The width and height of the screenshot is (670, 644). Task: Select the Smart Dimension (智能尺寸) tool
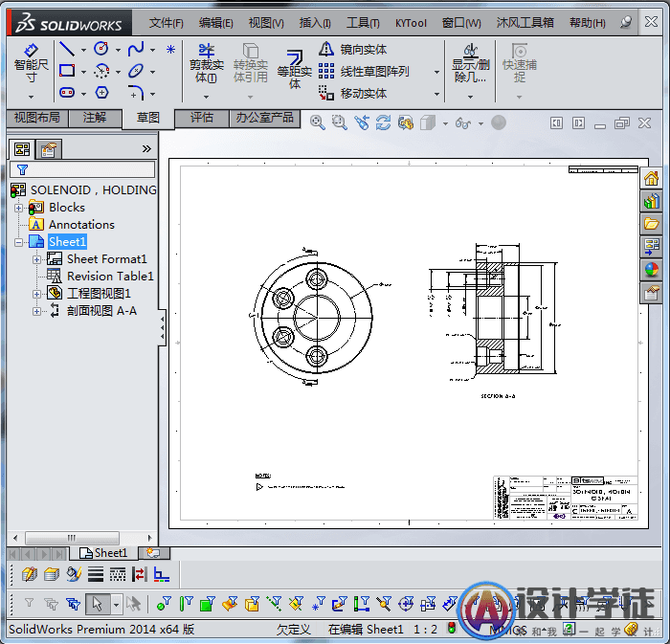(x=31, y=64)
